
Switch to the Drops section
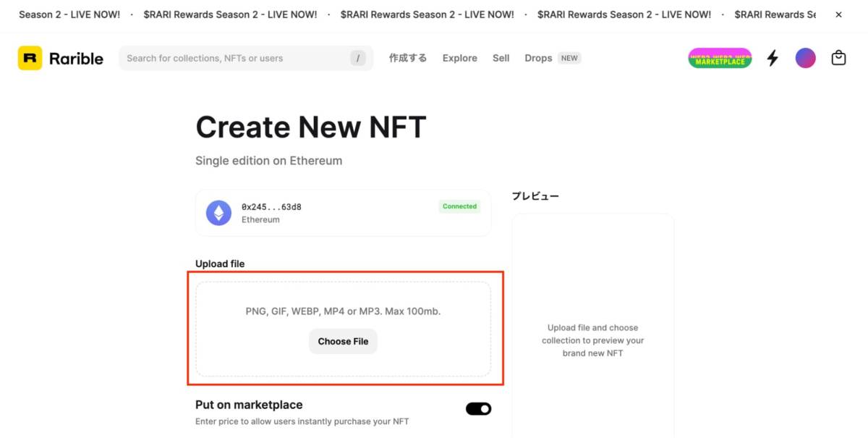pyautogui.click(x=538, y=58)
